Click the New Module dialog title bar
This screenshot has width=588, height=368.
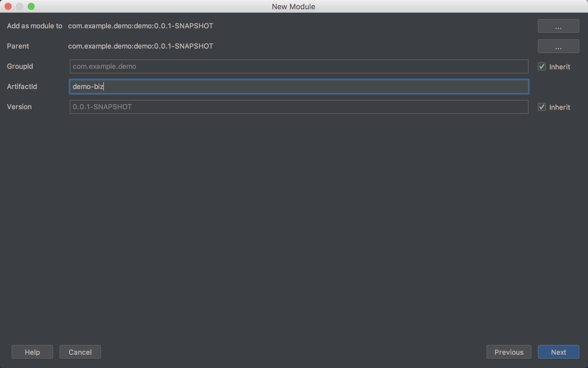tap(293, 6)
